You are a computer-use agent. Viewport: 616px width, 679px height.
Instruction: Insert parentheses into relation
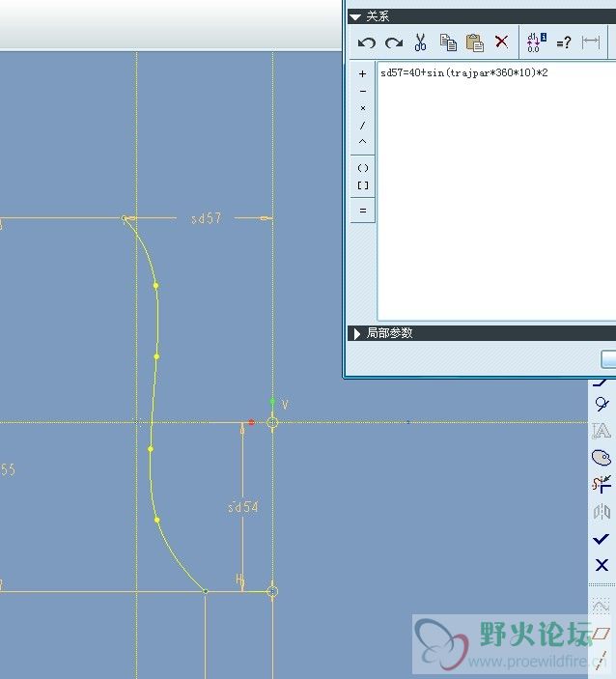[363, 168]
